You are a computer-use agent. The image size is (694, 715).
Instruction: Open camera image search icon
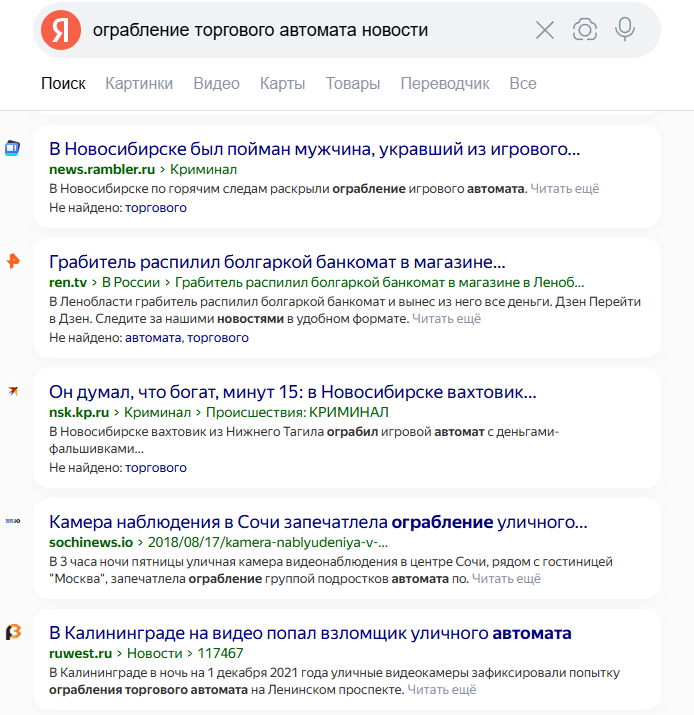[x=585, y=30]
